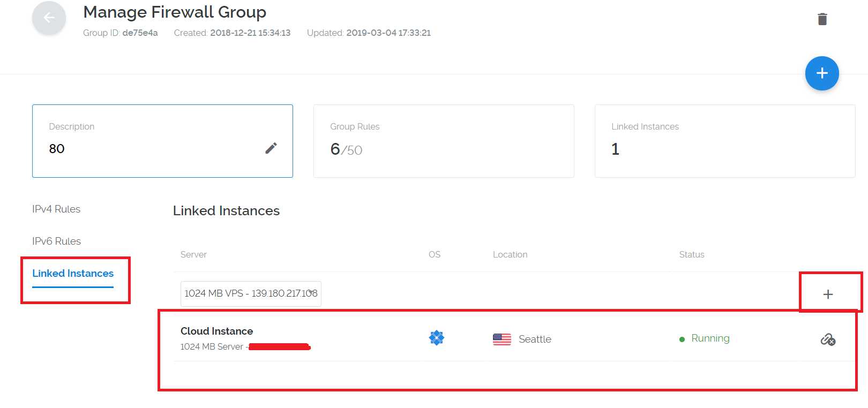Click the Server column header

pyautogui.click(x=193, y=254)
